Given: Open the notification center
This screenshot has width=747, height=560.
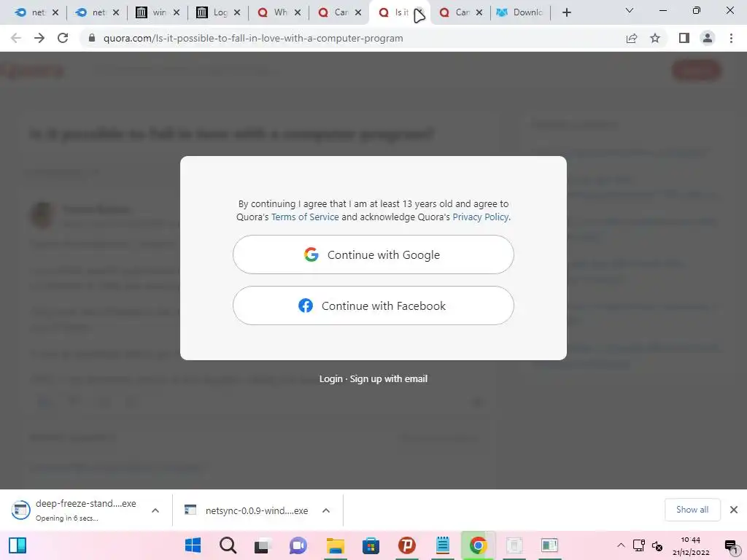Looking at the screenshot, I should click(x=731, y=546).
